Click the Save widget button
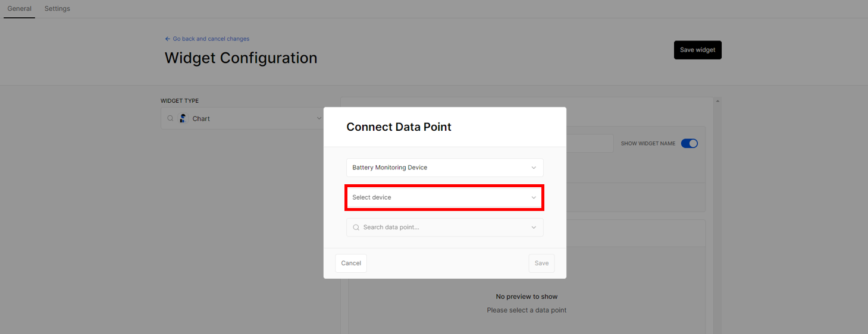This screenshot has height=334, width=868. (x=698, y=50)
